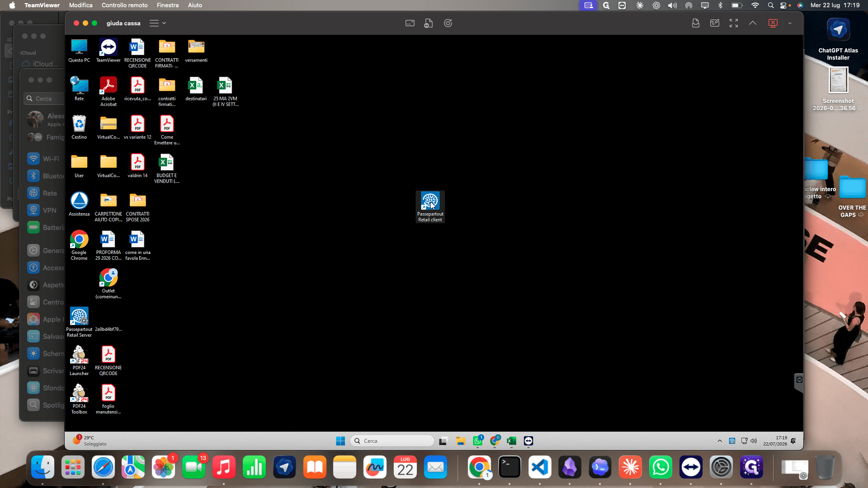Open the Windows Start menu
Screen dimensions: 868x488
[x=340, y=441]
